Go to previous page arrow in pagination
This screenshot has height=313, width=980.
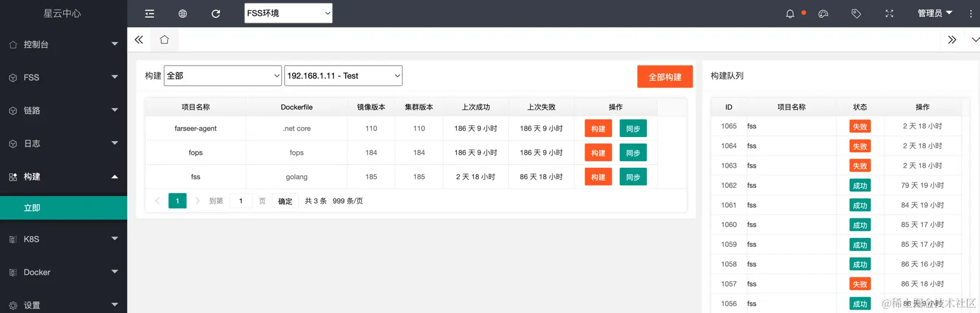pyautogui.click(x=157, y=201)
